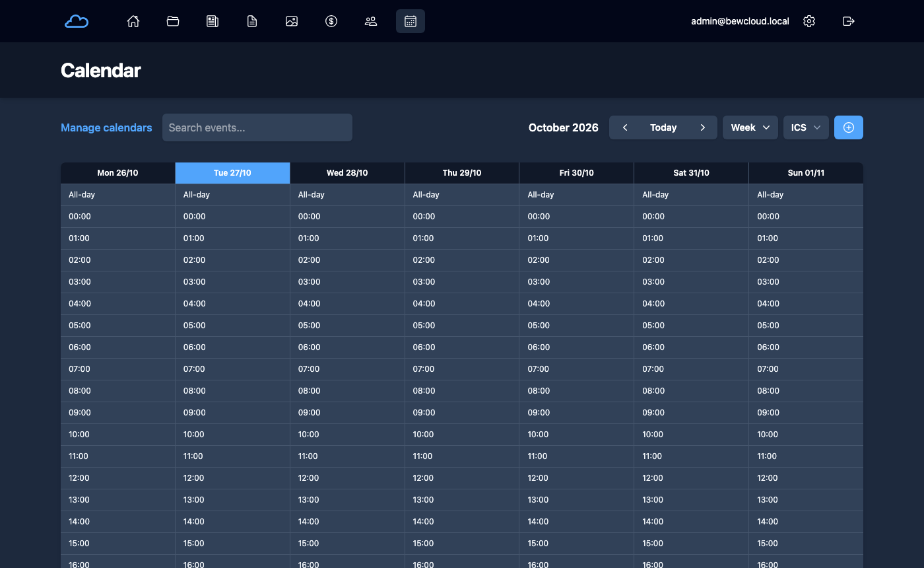Select the Tue 27/10 column header
This screenshot has width=924, height=568.
pos(232,173)
